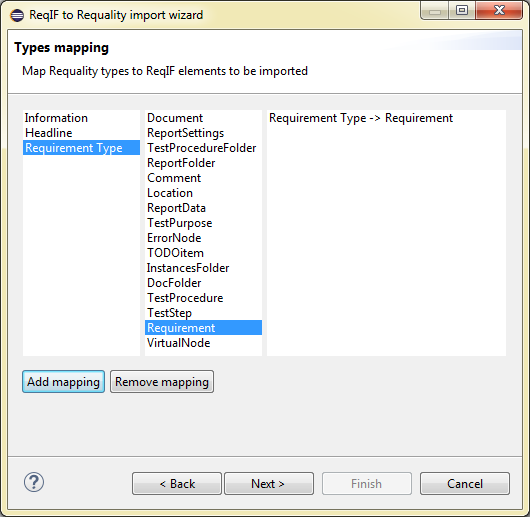Pick TestPurpose in the middle list
This screenshot has width=530, height=517.
coord(203,223)
